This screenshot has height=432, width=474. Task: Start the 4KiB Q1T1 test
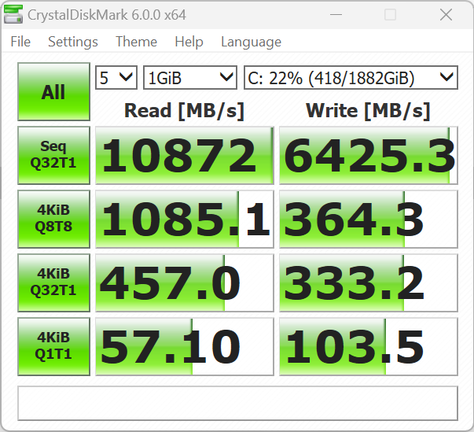(x=54, y=347)
